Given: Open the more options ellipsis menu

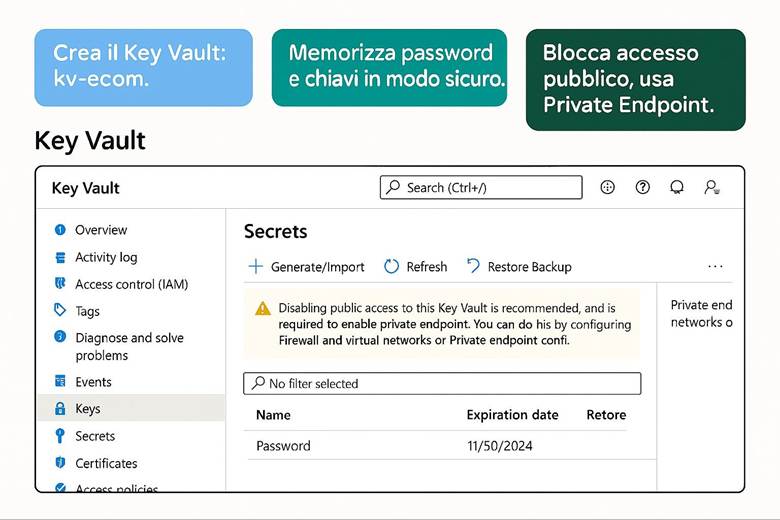Looking at the screenshot, I should coord(715,267).
